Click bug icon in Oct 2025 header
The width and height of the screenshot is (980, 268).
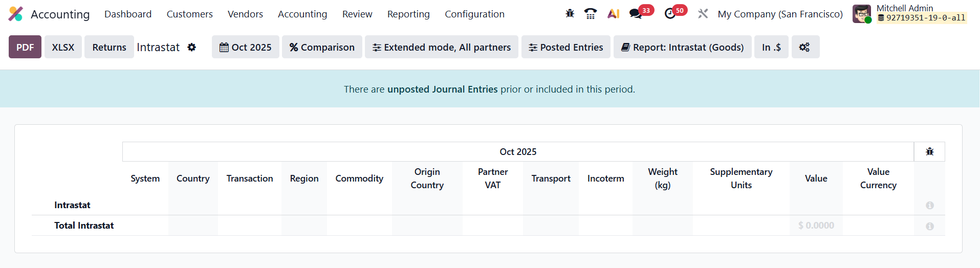click(929, 152)
